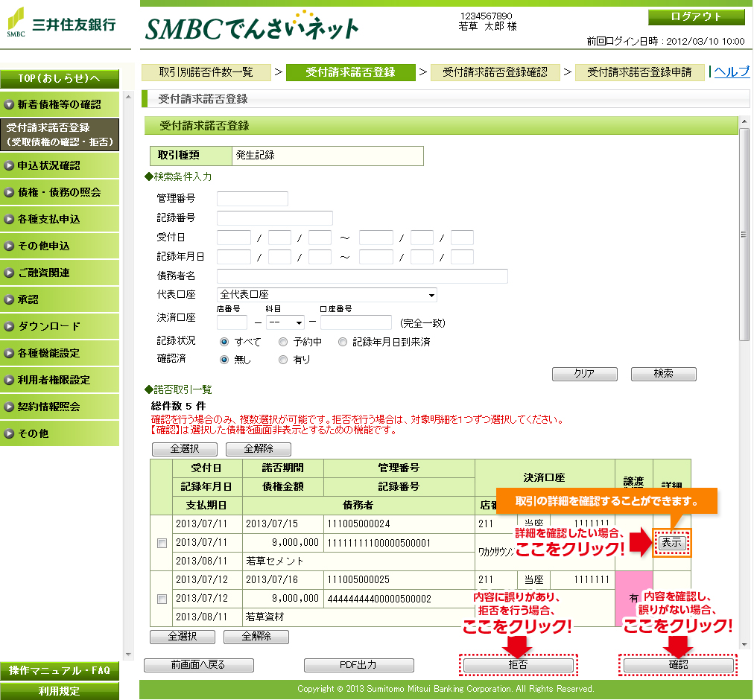Click upper 全選択 button above table
The height and width of the screenshot is (700, 754).
coord(185,449)
